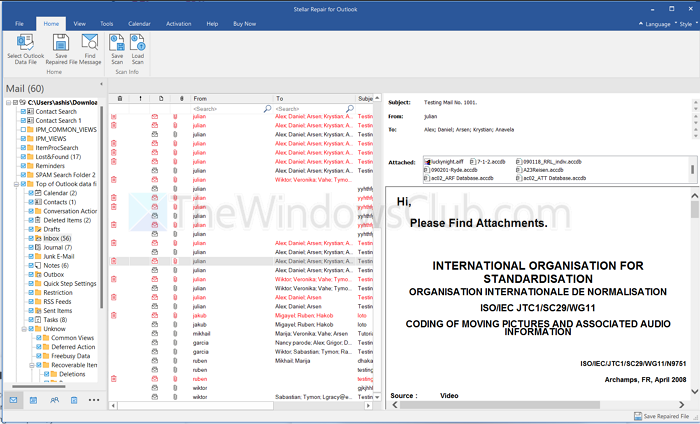Select the Deleted Items (2) folder
This screenshot has height=424, width=700.
pos(67,220)
